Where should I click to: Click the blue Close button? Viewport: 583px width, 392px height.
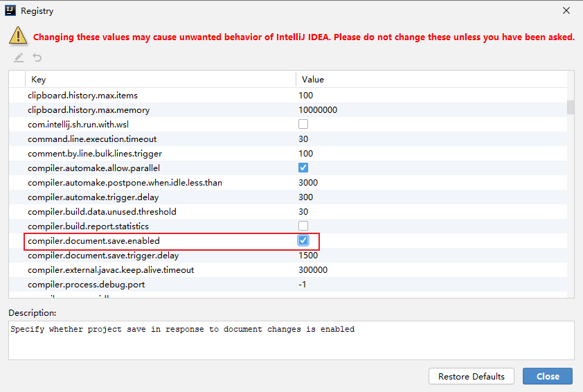point(547,376)
